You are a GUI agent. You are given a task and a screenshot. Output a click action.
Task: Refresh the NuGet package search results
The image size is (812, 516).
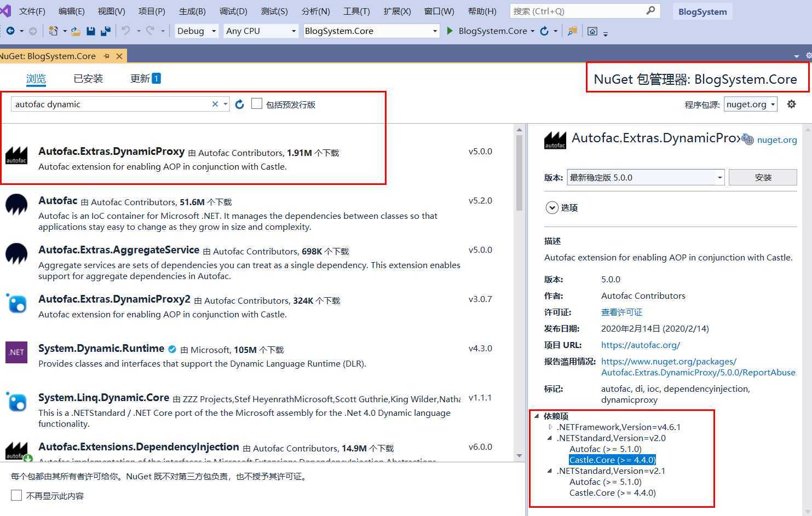[239, 104]
